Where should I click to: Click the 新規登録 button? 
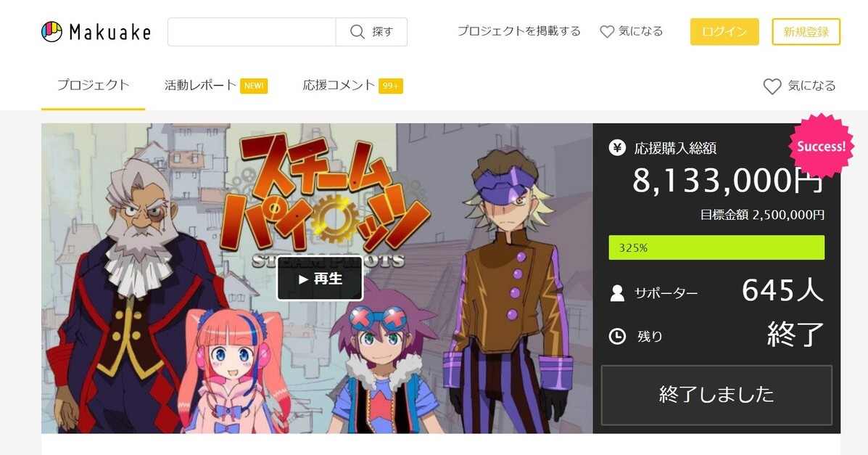pos(806,32)
